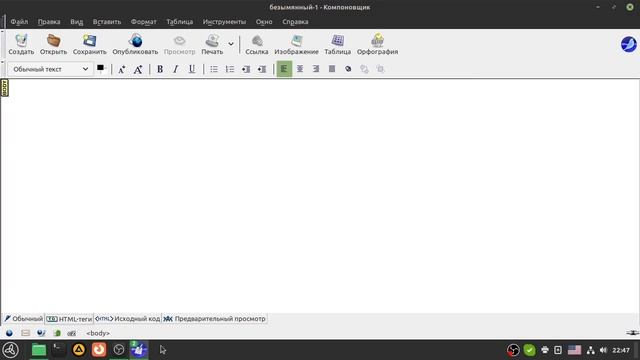
Task: Open the Address Book from the status bar
Action: tap(57, 333)
